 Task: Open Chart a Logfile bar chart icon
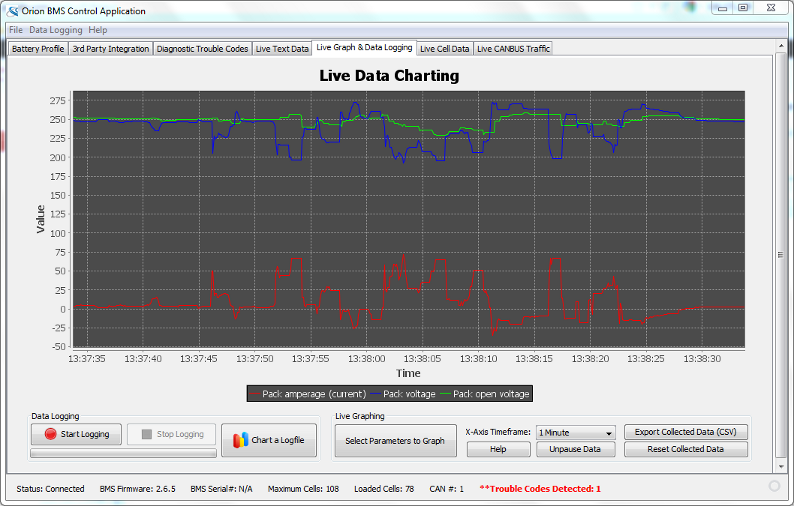(241, 440)
